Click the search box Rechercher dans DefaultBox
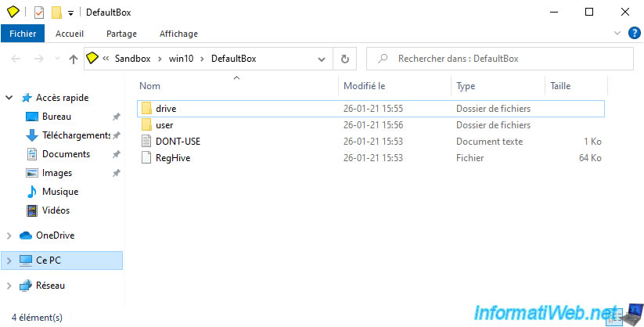 pos(501,59)
